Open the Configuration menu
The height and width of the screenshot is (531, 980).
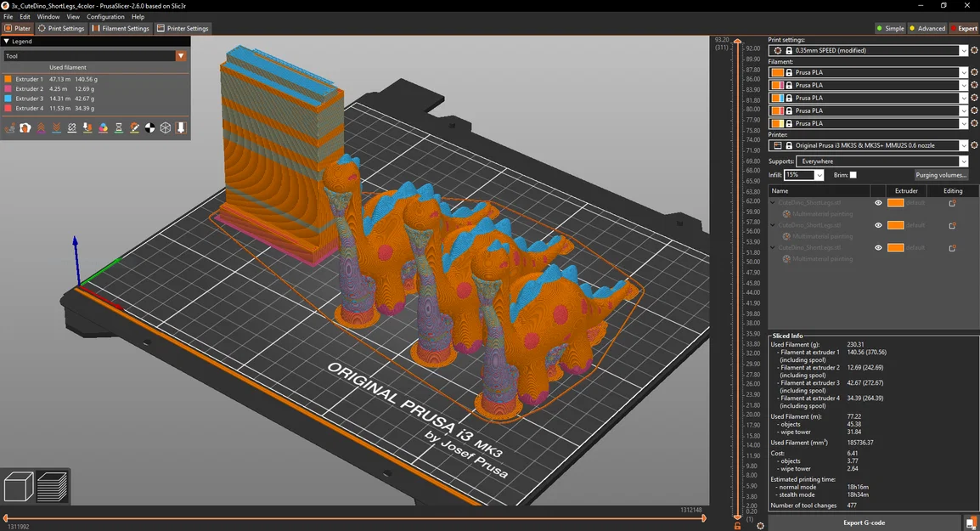(105, 17)
